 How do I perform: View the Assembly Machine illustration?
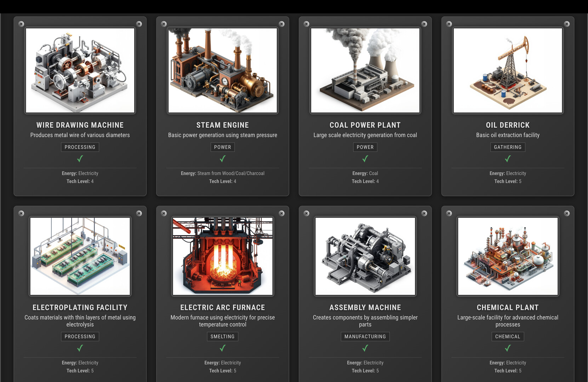[x=365, y=256]
